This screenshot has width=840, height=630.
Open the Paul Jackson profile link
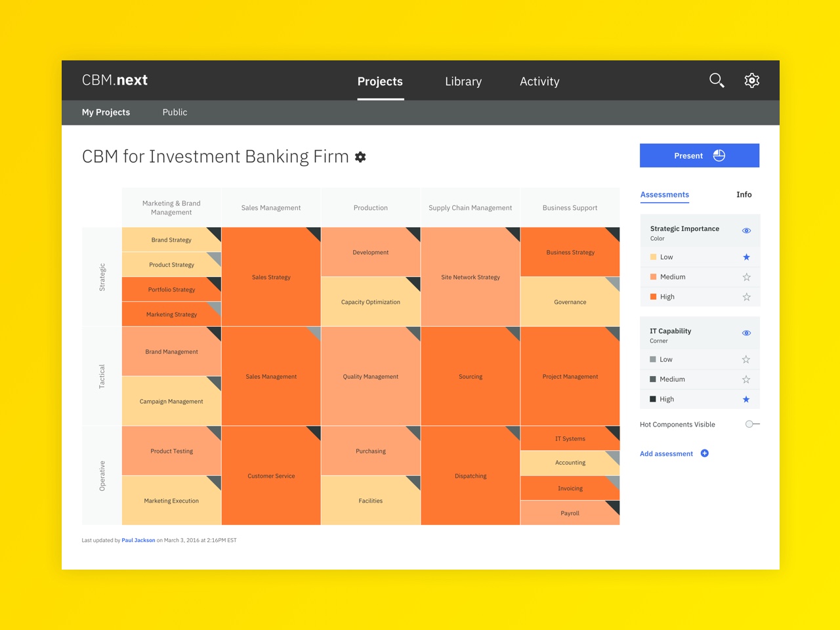click(x=138, y=541)
